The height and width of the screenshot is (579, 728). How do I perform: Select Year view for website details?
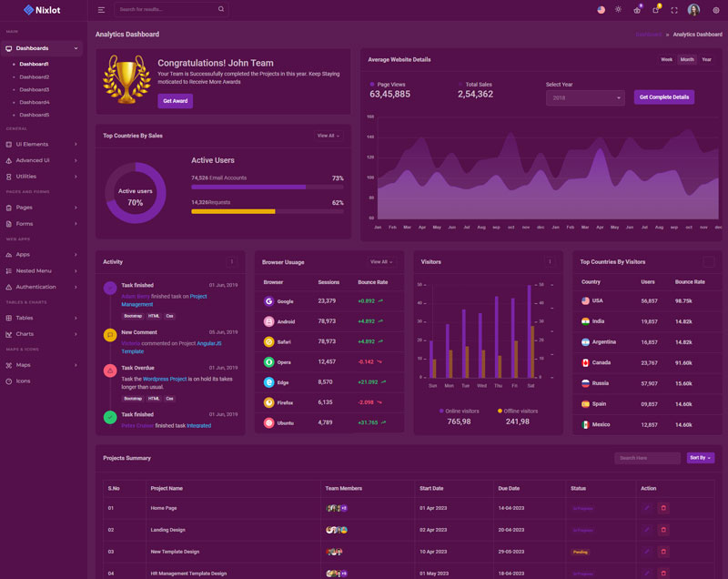click(706, 59)
